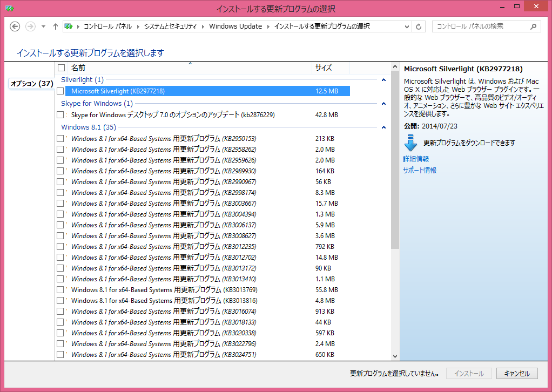The height and width of the screenshot is (392, 552).
Task: Check the KB3024751 update checkbox
Action: (60, 355)
